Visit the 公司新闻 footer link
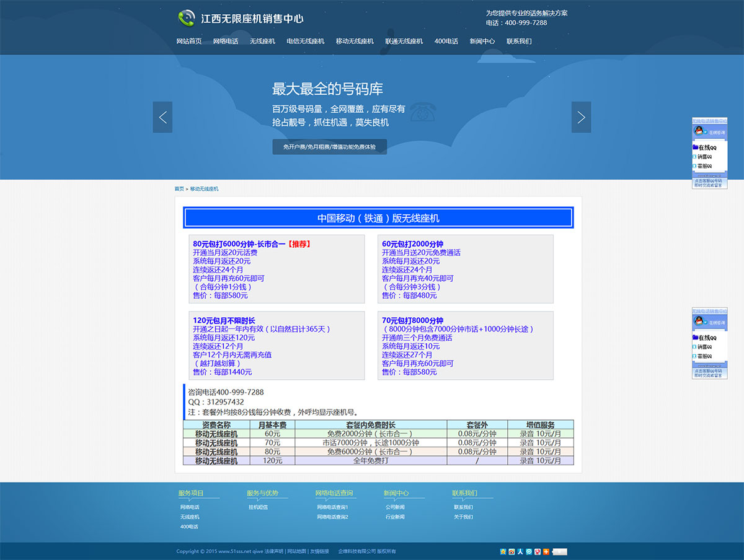744x560 pixels. pyautogui.click(x=395, y=507)
